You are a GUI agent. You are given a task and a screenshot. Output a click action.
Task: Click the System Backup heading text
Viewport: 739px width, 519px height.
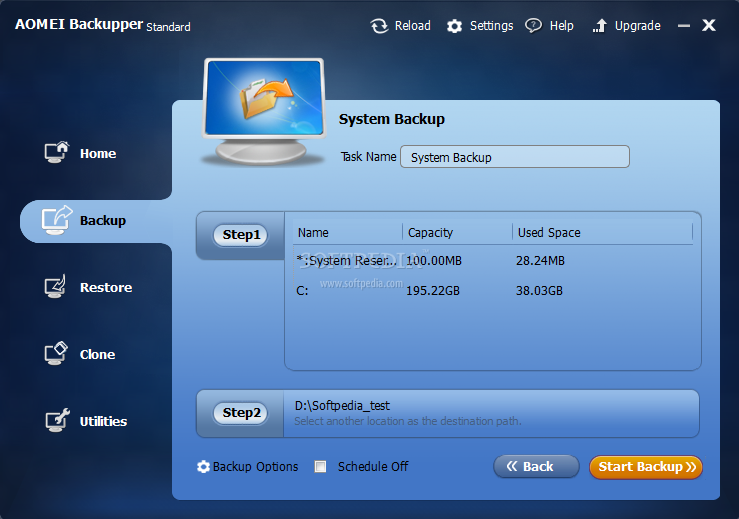click(x=392, y=119)
